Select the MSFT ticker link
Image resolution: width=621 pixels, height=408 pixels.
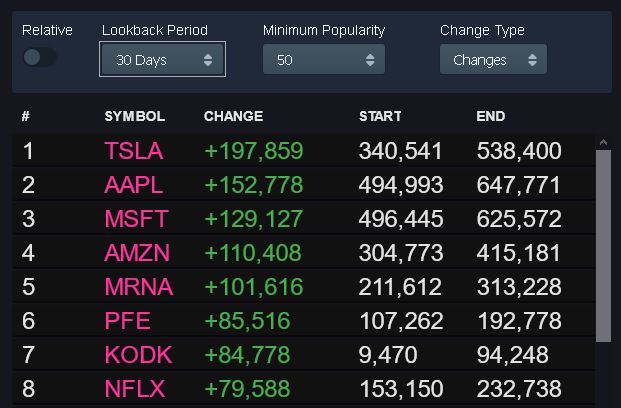(x=136, y=219)
